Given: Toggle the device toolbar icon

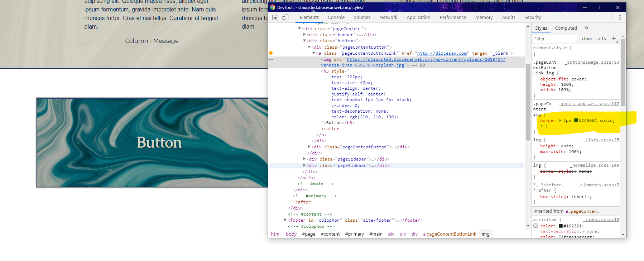Looking at the screenshot, I should pos(285,17).
